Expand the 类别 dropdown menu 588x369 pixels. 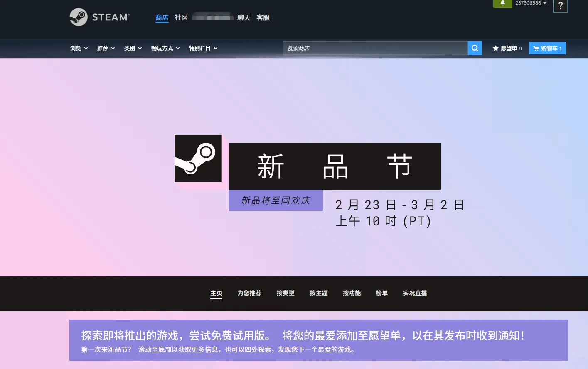click(133, 48)
